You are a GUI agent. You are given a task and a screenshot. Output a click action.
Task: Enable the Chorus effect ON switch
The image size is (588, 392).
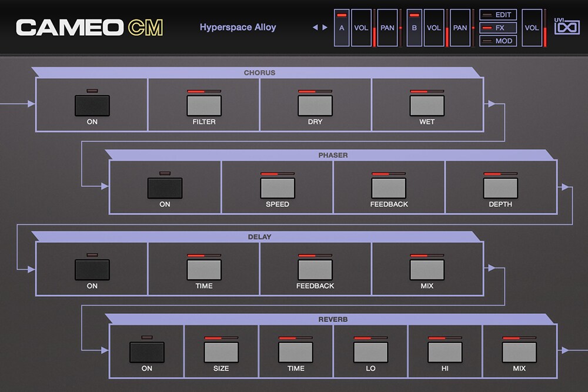coord(92,106)
